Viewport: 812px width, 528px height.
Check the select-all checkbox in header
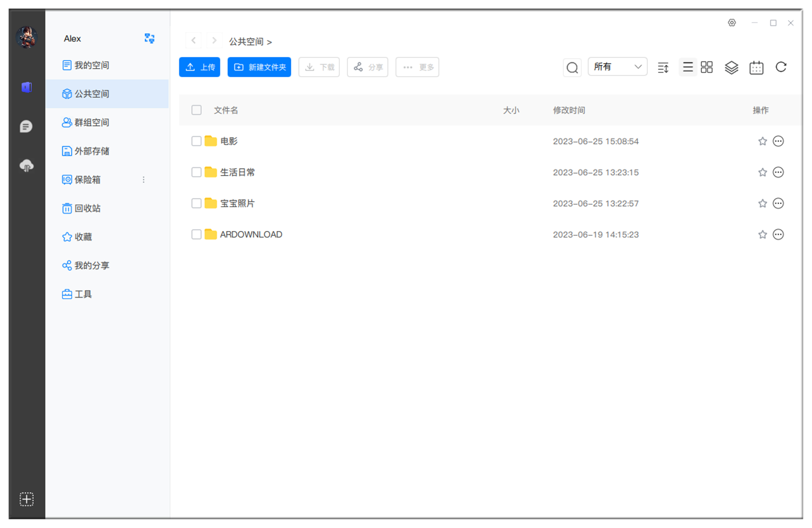pos(196,110)
